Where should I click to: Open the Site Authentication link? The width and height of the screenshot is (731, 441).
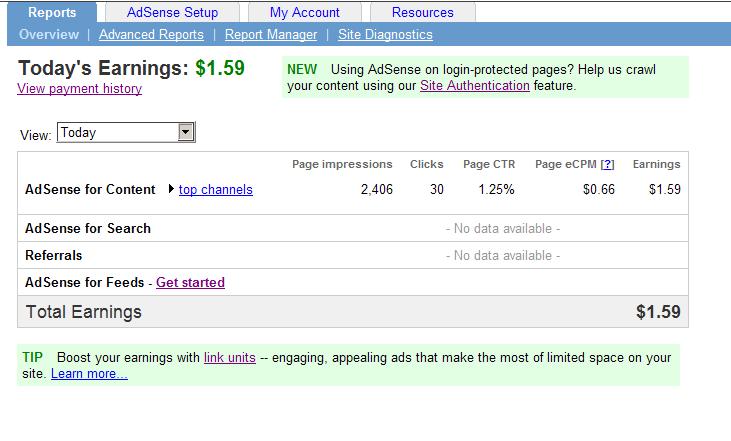point(475,86)
